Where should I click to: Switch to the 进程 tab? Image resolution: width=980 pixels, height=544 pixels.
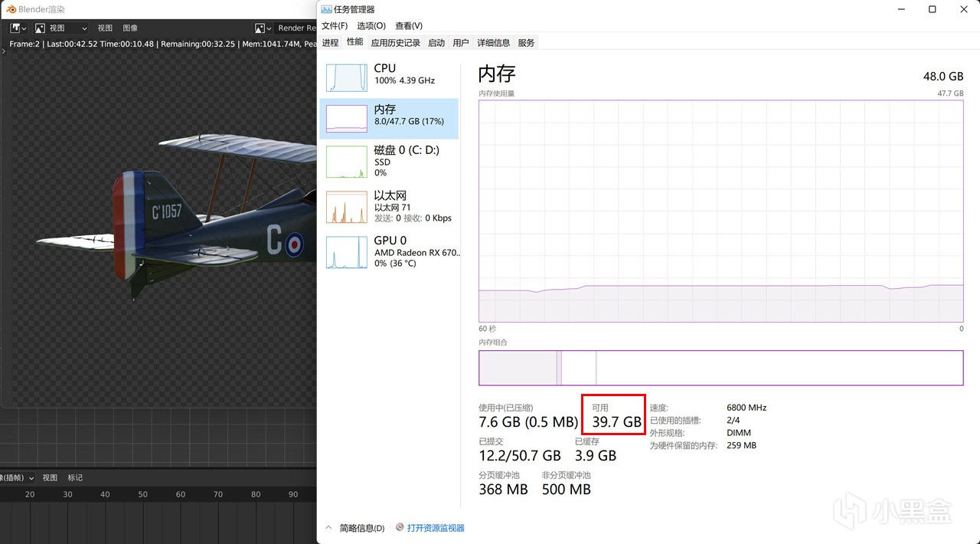point(330,43)
